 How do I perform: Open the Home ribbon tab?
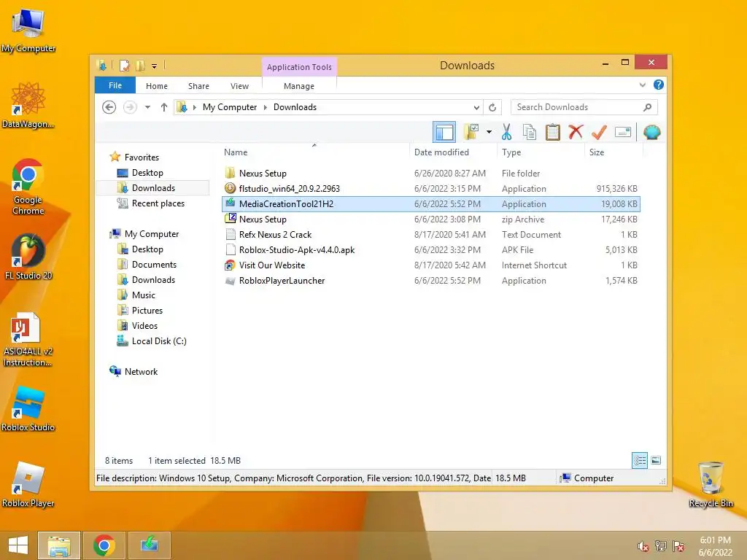(x=157, y=86)
